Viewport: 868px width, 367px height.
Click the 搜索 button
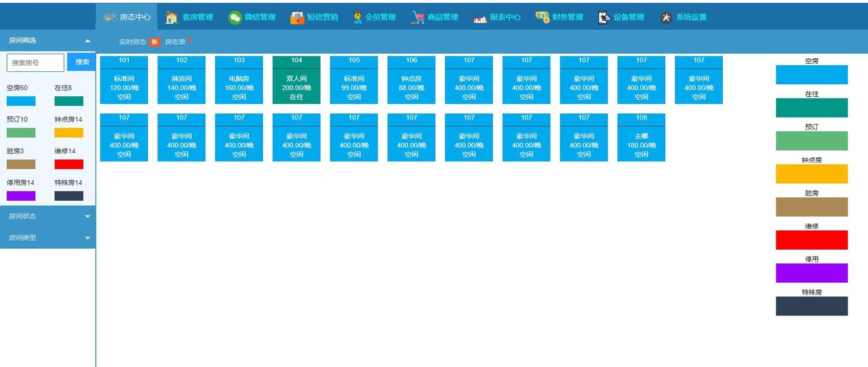tap(81, 62)
